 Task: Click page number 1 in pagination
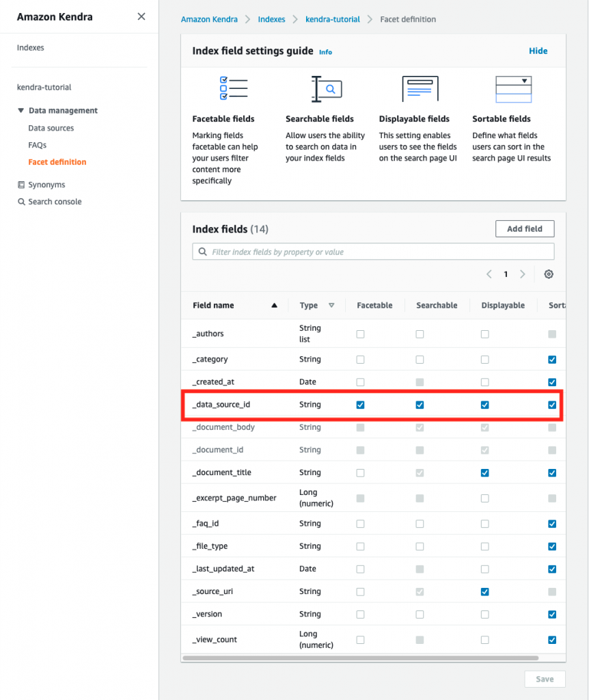pyautogui.click(x=506, y=274)
